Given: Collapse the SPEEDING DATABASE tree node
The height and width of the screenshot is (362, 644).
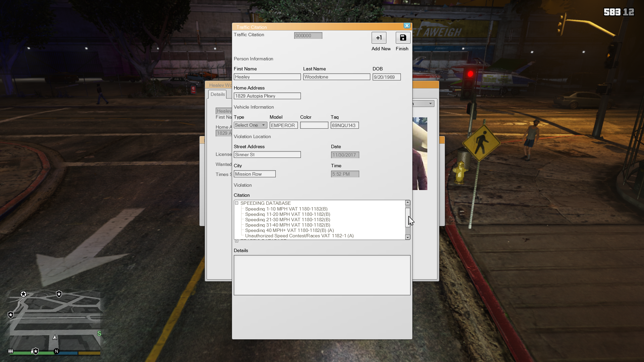Looking at the screenshot, I should (x=237, y=203).
